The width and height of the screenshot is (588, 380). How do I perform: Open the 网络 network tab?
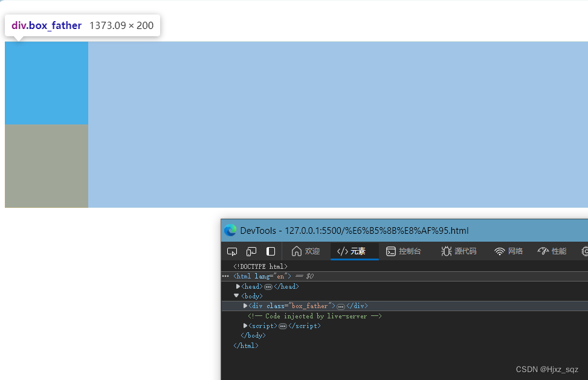pyautogui.click(x=508, y=251)
